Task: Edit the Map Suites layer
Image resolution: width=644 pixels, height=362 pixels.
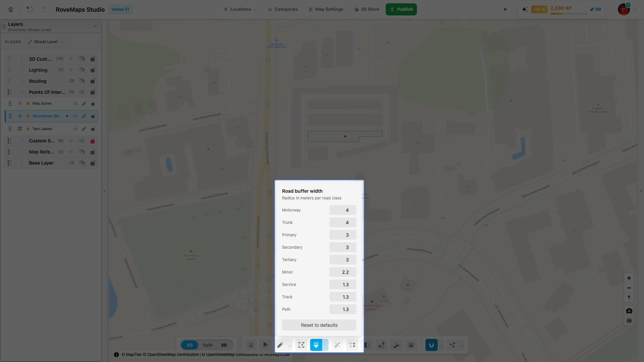Action: (84, 104)
